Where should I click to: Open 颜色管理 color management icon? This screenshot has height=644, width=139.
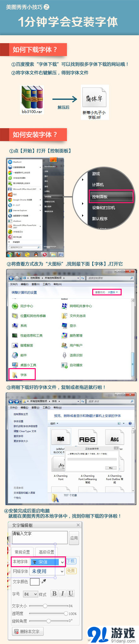[x=64, y=335]
